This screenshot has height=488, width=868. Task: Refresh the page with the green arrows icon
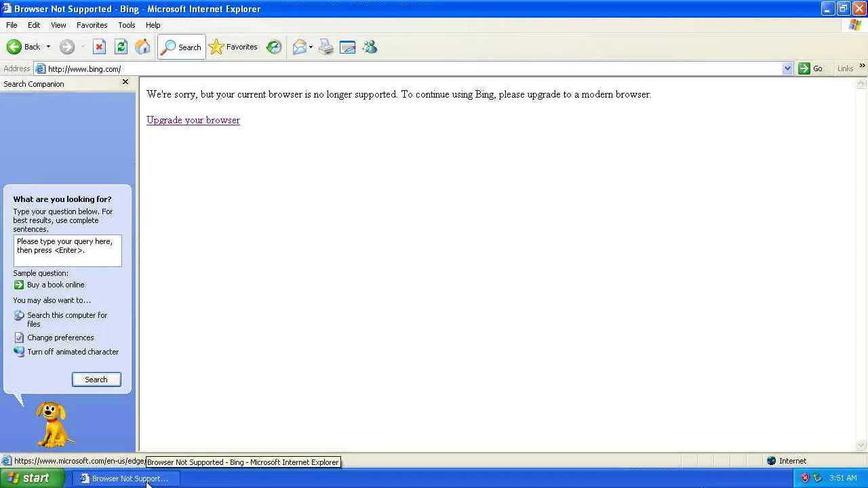click(x=121, y=47)
